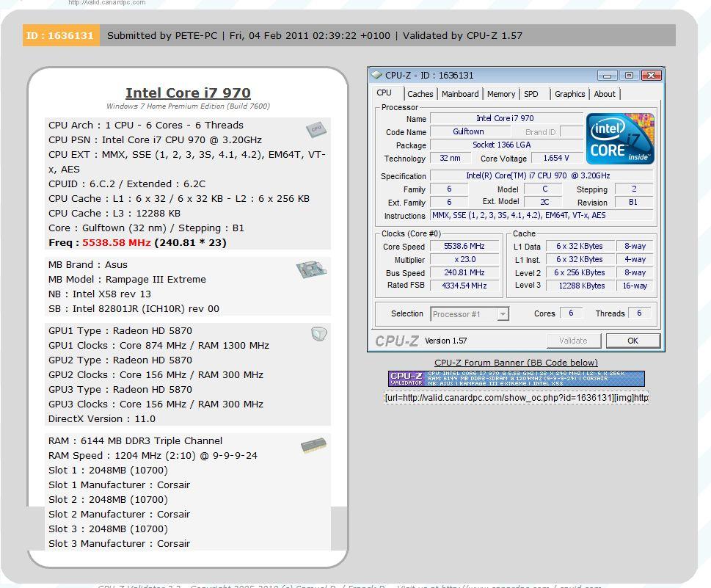Click the Threads count field
Screen dimensions: 711x588
tap(640, 313)
